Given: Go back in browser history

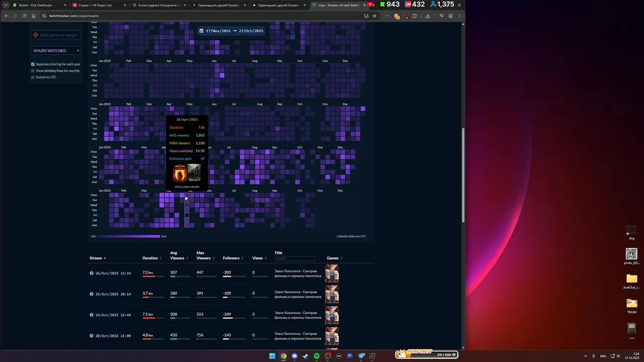Looking at the screenshot, I should pos(6,16).
